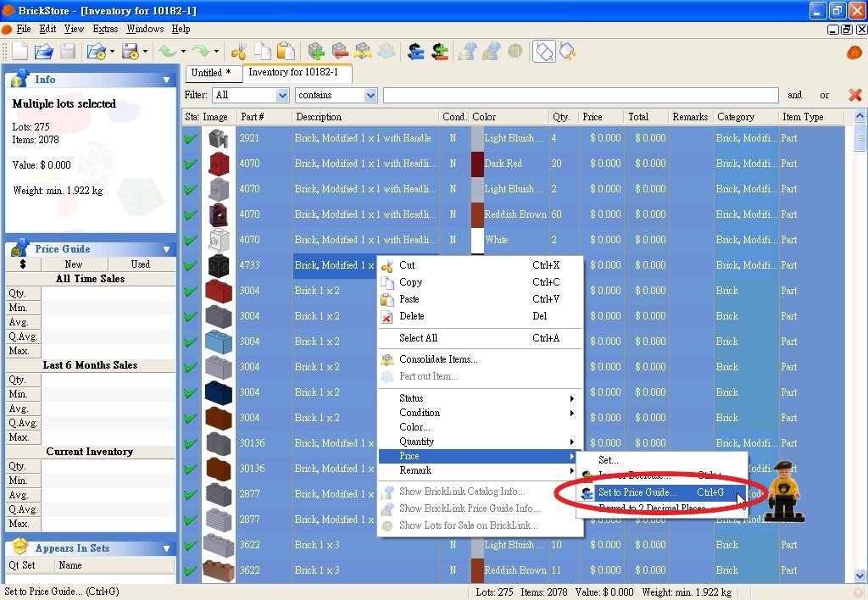Click Set... in the Price submenu
Viewport: 868px width, 600px height.
coord(661,460)
